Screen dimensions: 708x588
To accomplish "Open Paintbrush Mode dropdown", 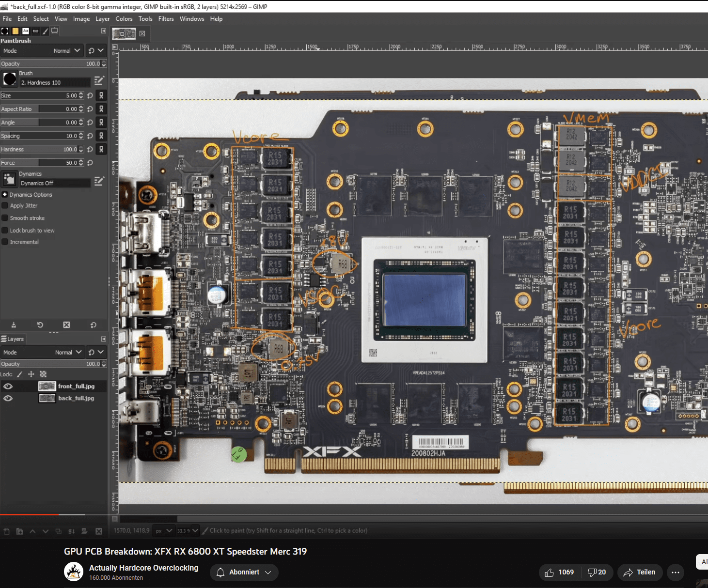I will pos(42,51).
